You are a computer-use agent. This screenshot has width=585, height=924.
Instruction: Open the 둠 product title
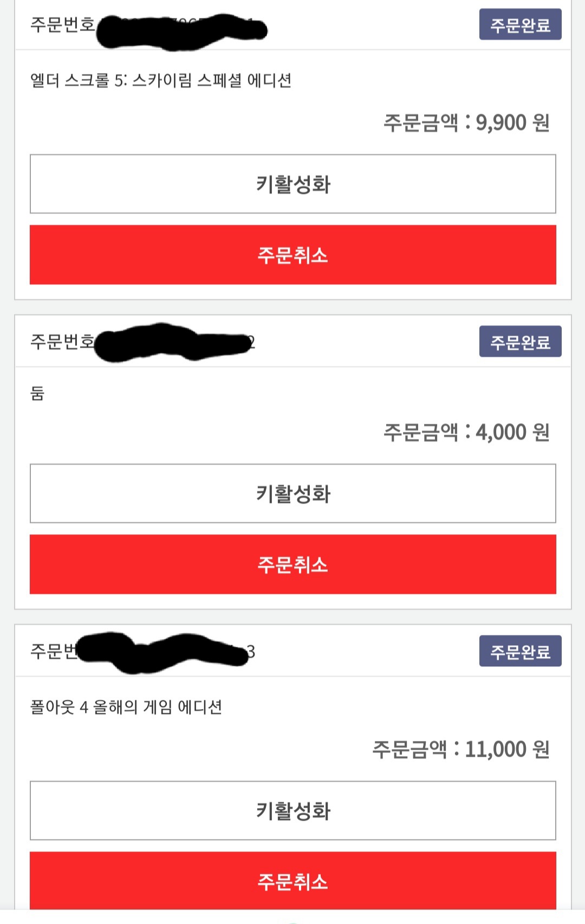[37, 393]
